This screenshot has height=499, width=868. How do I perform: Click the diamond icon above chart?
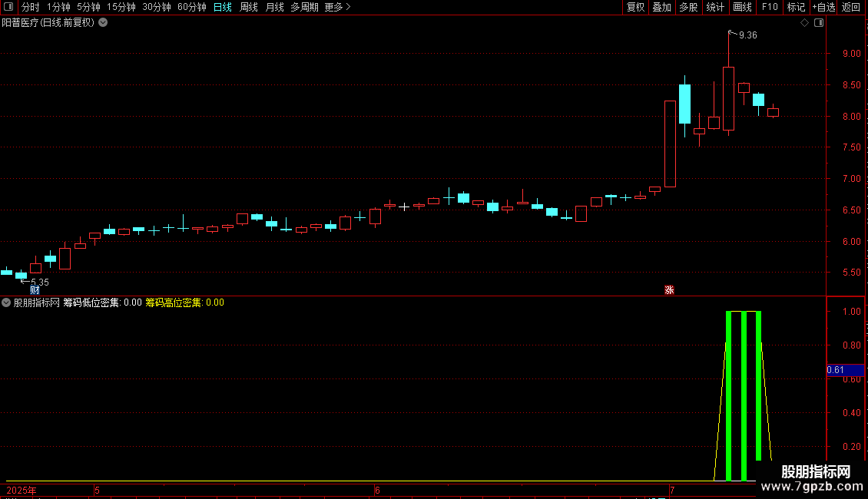pos(805,23)
